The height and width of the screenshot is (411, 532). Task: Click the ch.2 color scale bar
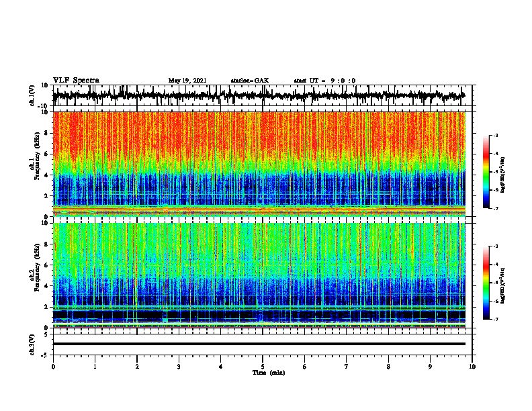click(486, 283)
